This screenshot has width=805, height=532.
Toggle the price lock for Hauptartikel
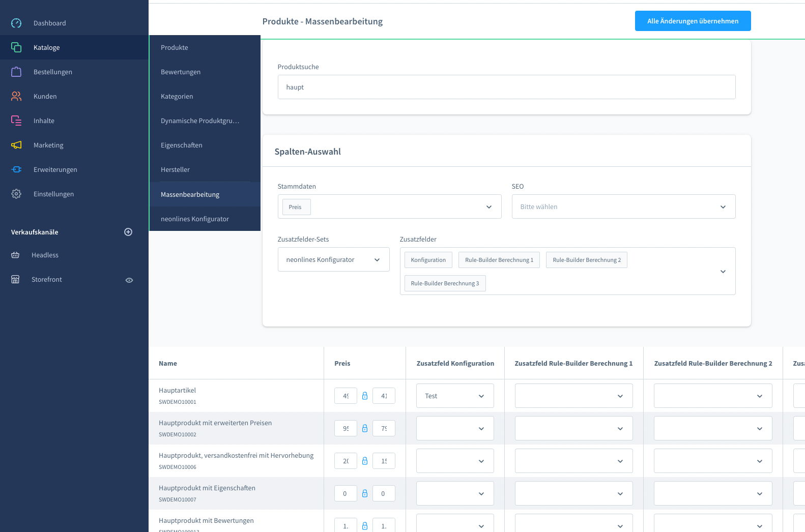tap(365, 396)
